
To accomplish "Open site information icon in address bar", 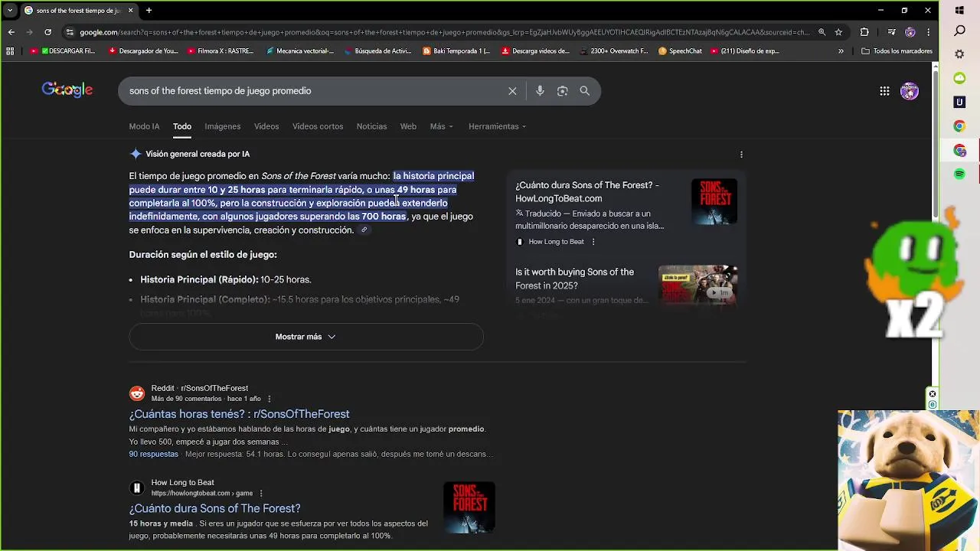I will [x=70, y=32].
